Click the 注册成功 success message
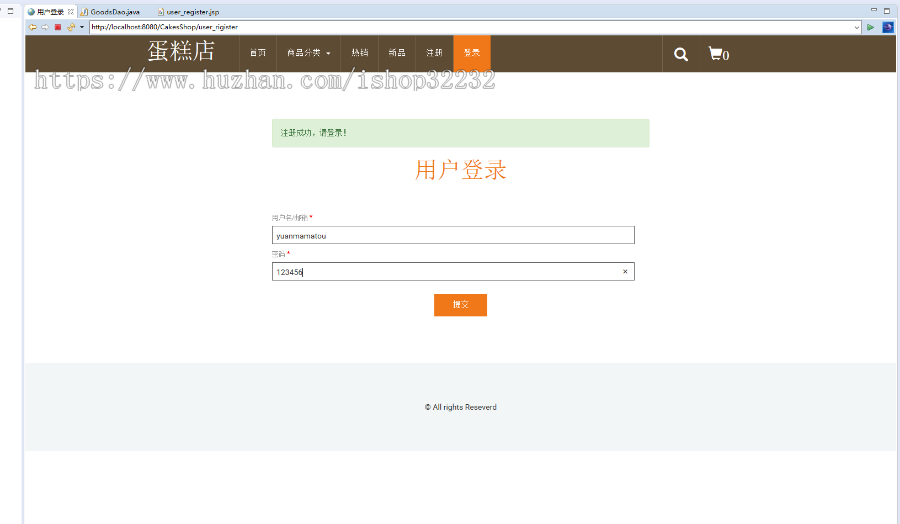 point(460,133)
